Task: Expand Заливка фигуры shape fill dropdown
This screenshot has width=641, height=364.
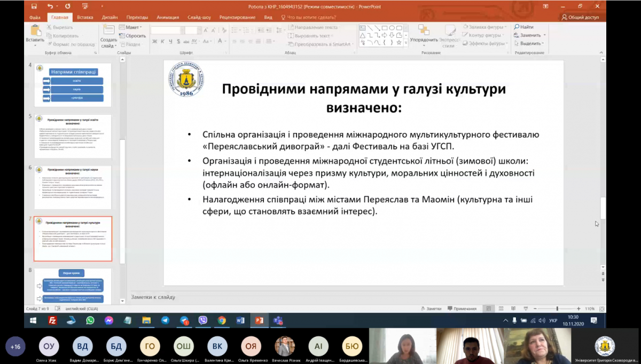Action: click(484, 27)
